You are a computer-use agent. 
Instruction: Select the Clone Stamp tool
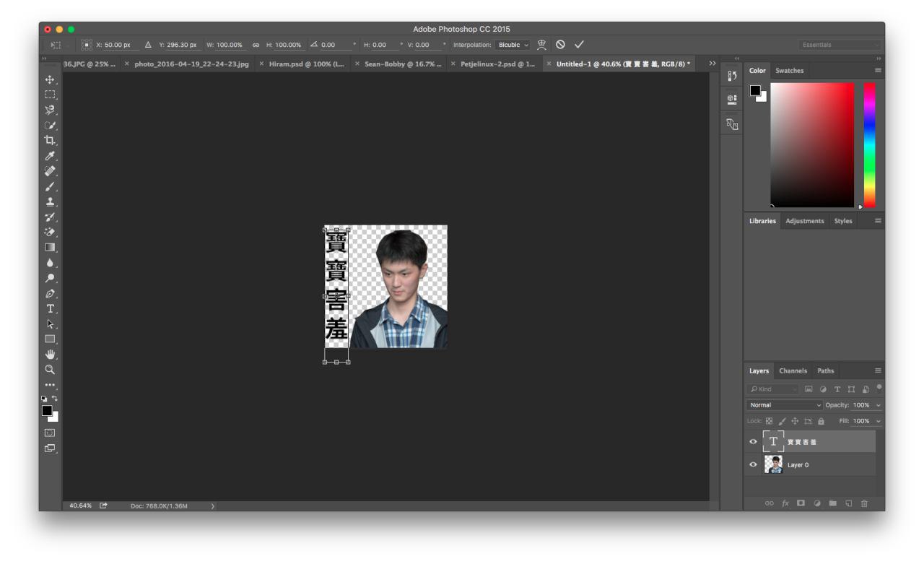point(50,201)
